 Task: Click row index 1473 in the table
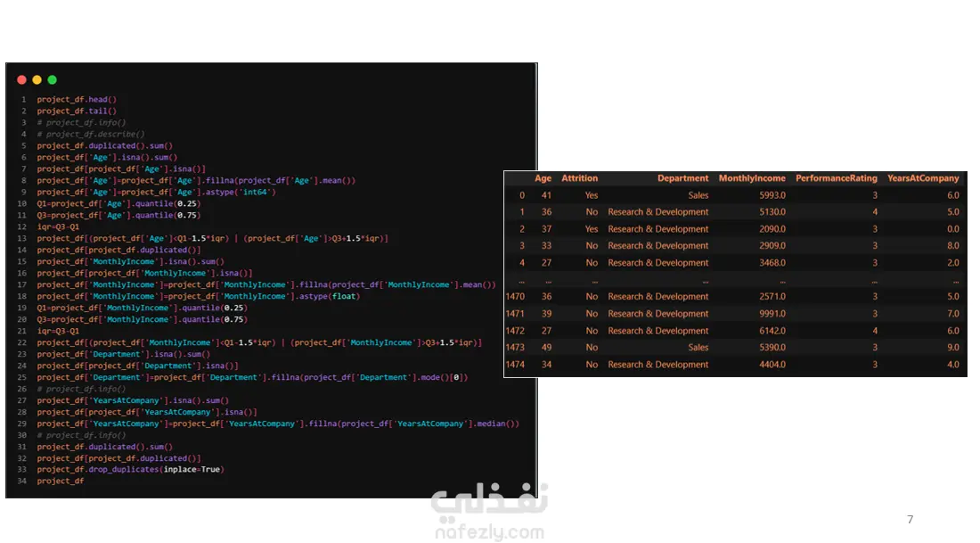(515, 347)
